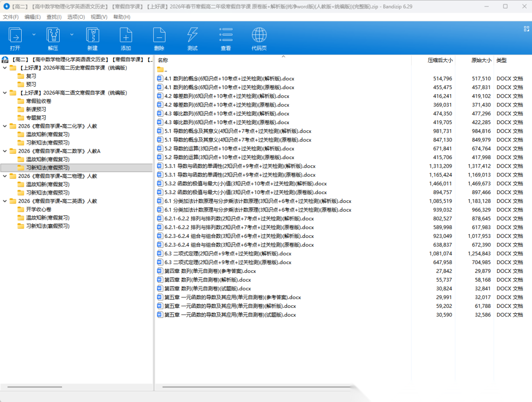Select file 6.3 二项式定理 (解析版).docx

coord(228,254)
